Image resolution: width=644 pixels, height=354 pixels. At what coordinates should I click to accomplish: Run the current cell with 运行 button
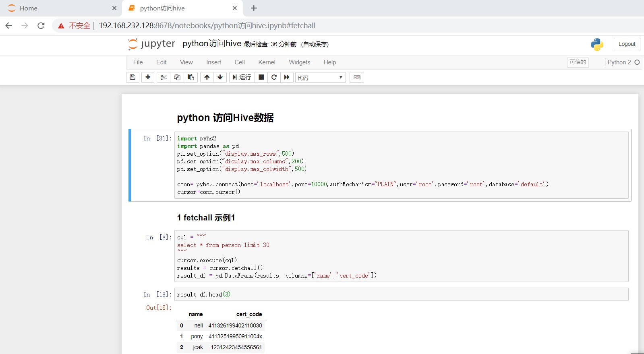pyautogui.click(x=242, y=77)
